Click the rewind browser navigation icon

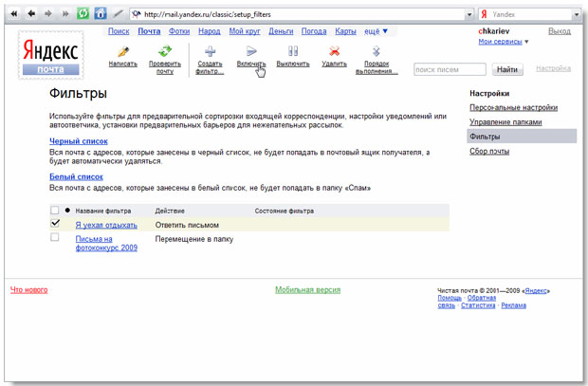click(14, 14)
